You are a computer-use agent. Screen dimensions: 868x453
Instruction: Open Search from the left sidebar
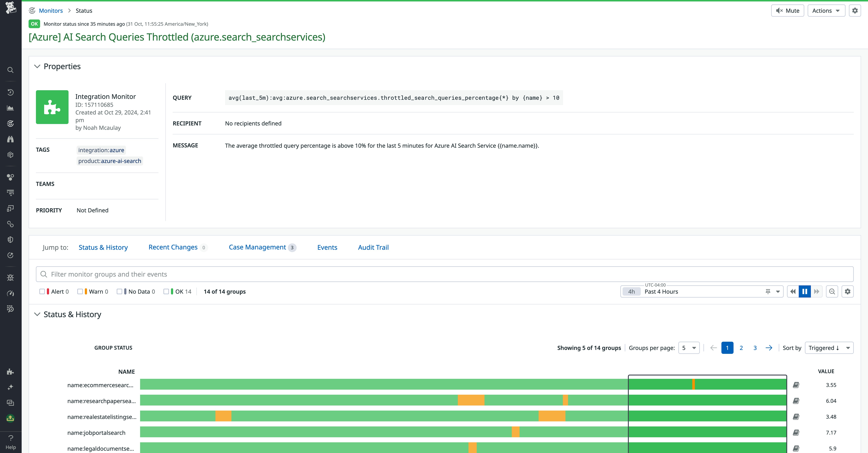click(10, 70)
